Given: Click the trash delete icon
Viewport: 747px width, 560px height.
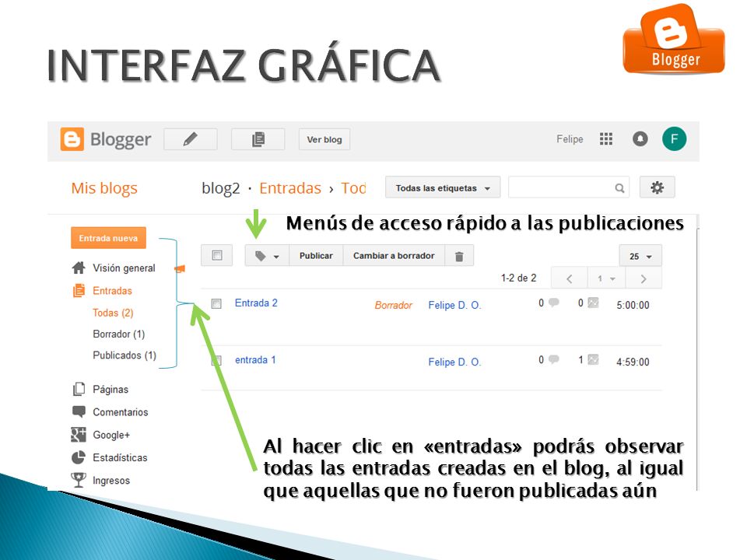Looking at the screenshot, I should click(x=459, y=256).
